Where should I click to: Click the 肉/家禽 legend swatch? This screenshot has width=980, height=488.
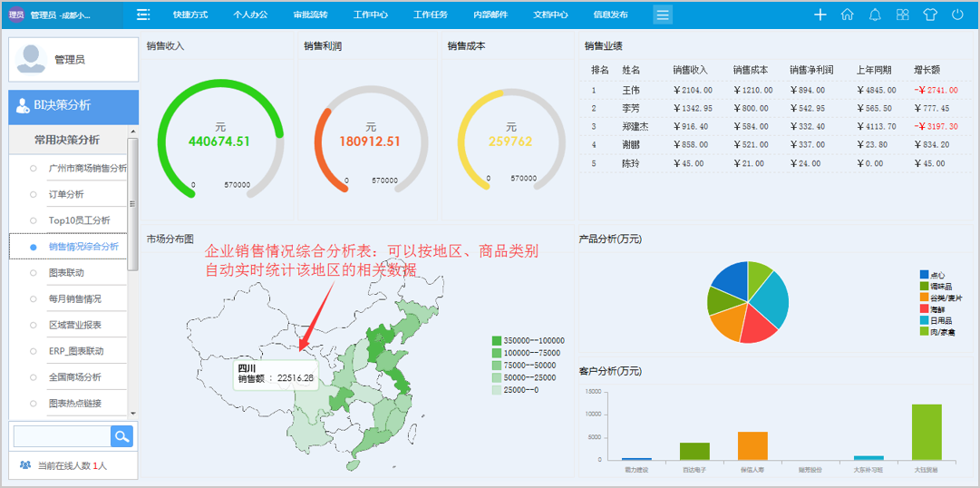pos(925,331)
